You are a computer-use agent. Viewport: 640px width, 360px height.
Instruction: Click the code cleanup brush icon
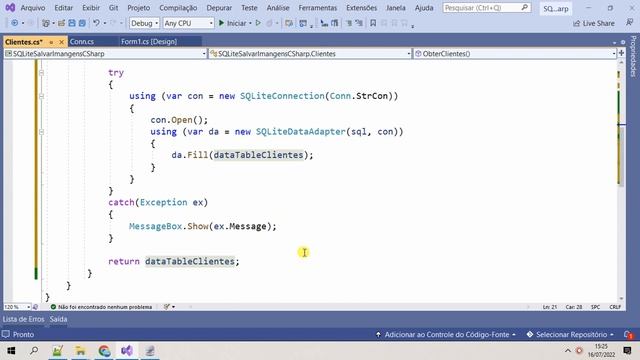pos(167,307)
